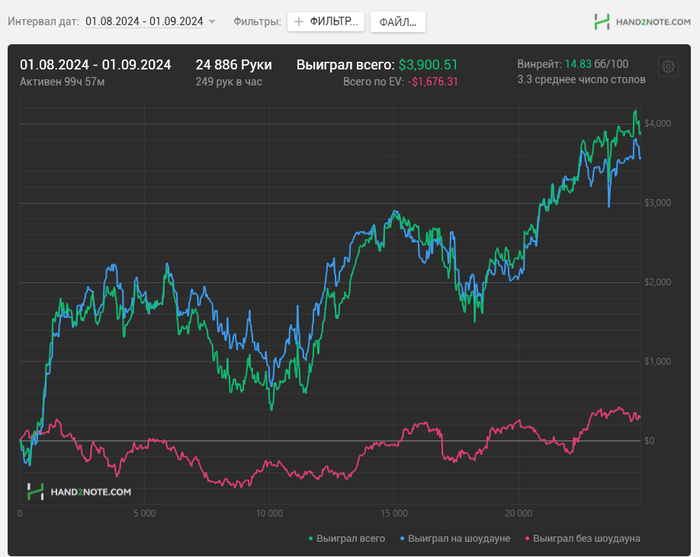
Task: Click the 5 000 x-axis label
Action: pos(145,514)
